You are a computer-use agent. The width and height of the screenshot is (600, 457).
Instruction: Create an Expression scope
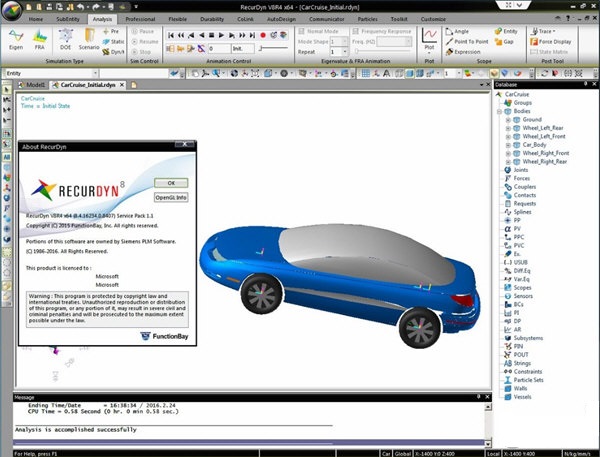463,52
